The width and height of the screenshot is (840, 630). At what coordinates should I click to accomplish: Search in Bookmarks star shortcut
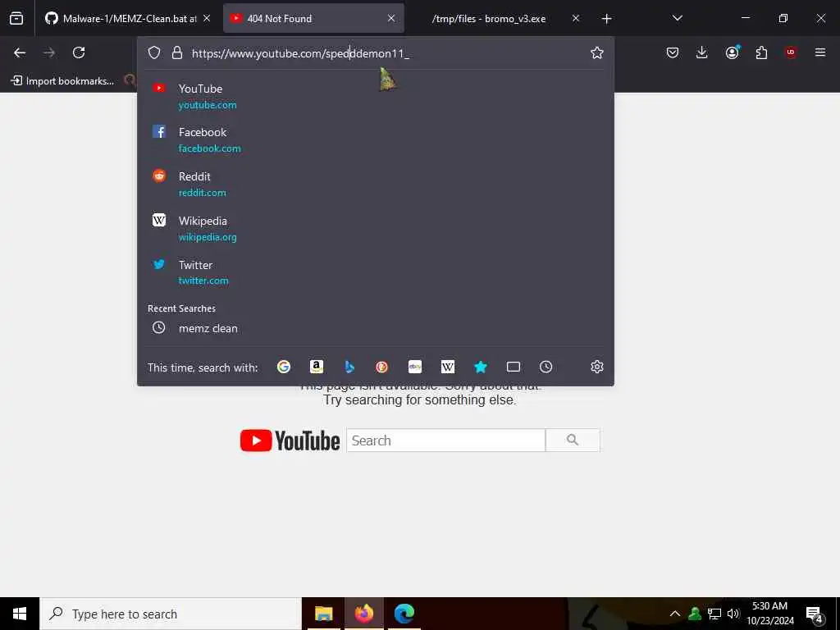(x=481, y=367)
